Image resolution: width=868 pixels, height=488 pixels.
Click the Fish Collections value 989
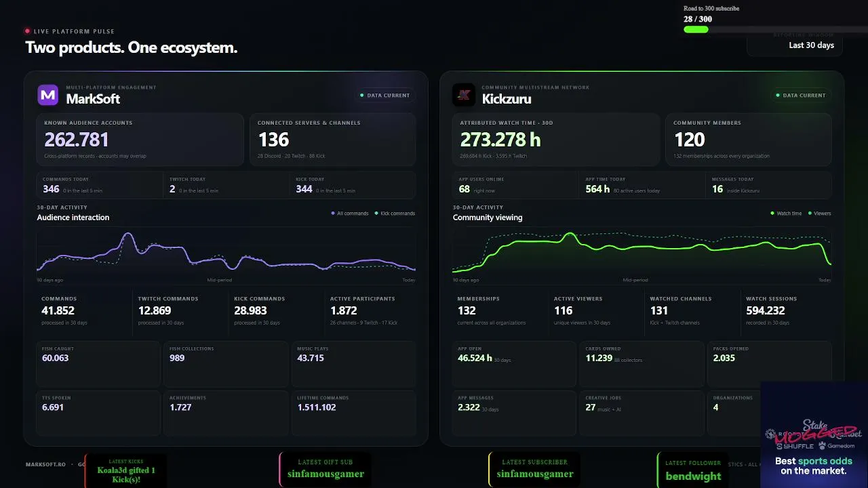pyautogui.click(x=177, y=358)
